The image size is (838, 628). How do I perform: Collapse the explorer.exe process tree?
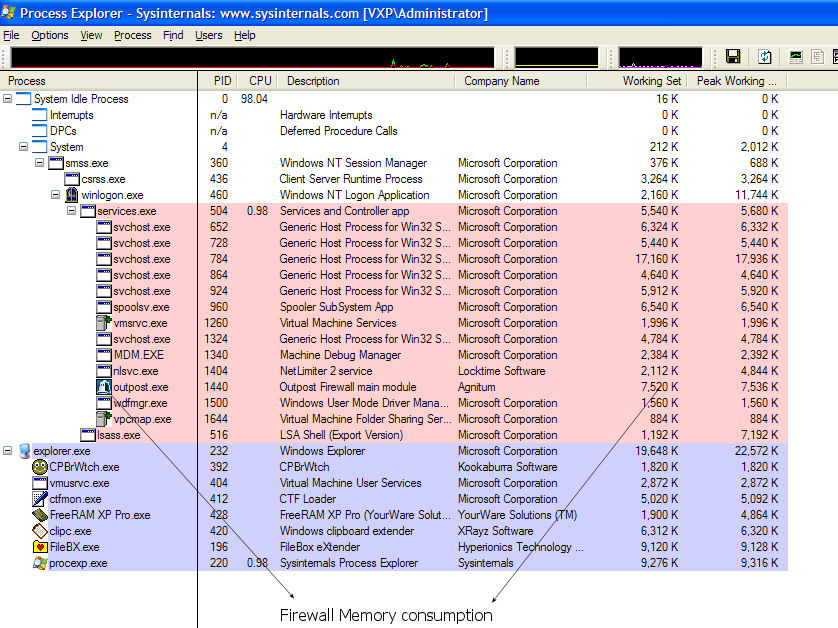click(8, 451)
